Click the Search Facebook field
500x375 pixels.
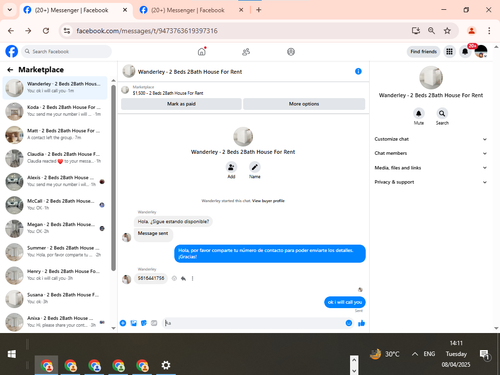pos(67,51)
